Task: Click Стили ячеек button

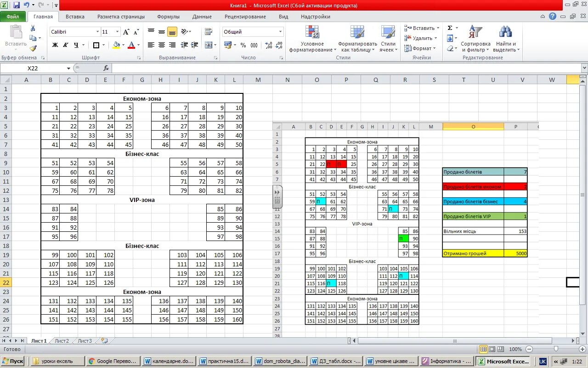Action: point(388,39)
